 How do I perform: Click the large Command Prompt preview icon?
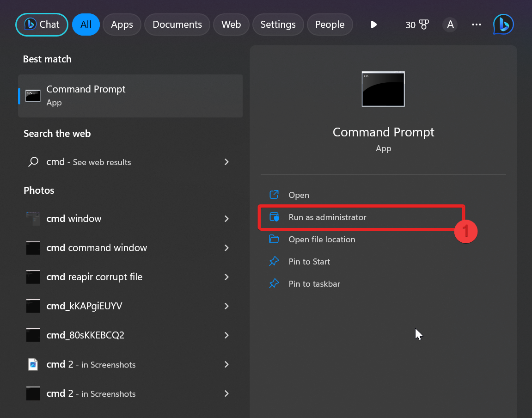(383, 89)
